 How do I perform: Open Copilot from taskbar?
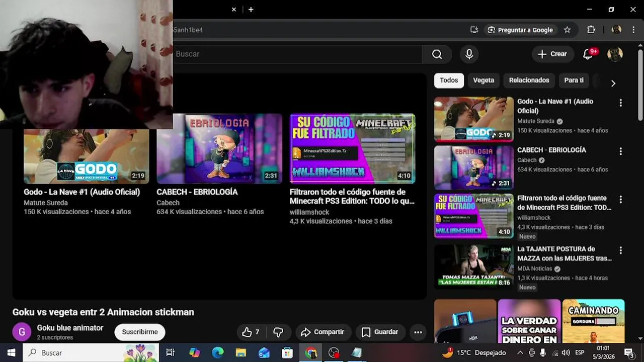click(194, 353)
